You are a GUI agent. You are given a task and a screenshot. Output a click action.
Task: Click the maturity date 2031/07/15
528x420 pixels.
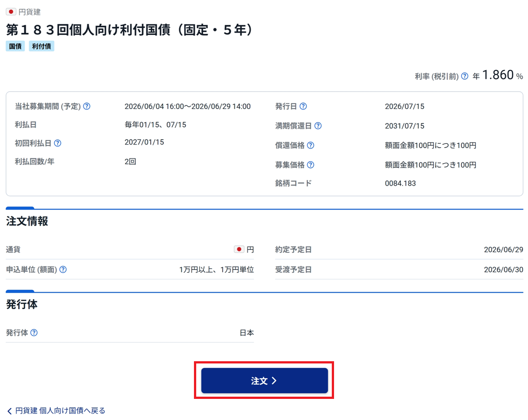(x=405, y=126)
